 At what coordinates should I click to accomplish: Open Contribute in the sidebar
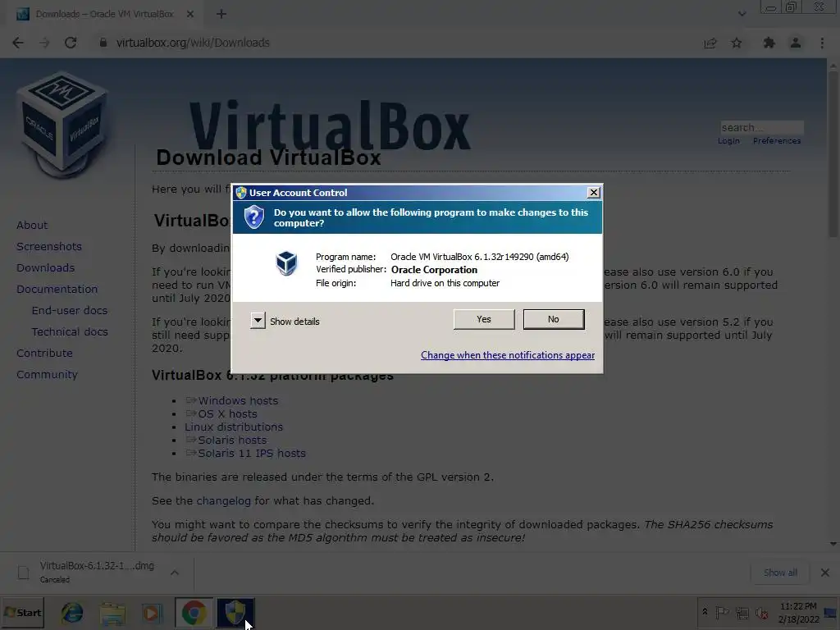(x=44, y=354)
